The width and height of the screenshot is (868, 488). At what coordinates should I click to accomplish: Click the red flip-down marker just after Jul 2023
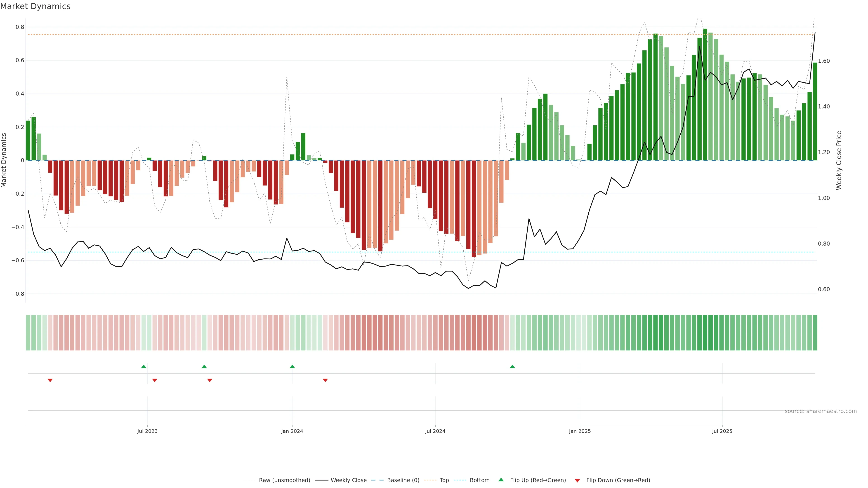pyautogui.click(x=155, y=380)
